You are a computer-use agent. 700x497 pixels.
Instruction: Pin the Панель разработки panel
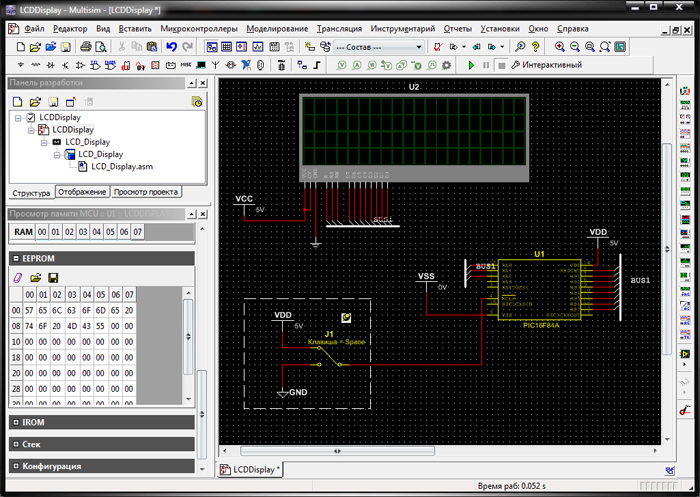tap(192, 83)
